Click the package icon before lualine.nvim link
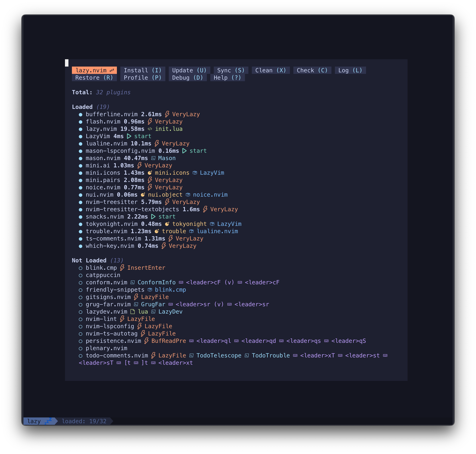The height and width of the screenshot is (454, 476). [191, 231]
